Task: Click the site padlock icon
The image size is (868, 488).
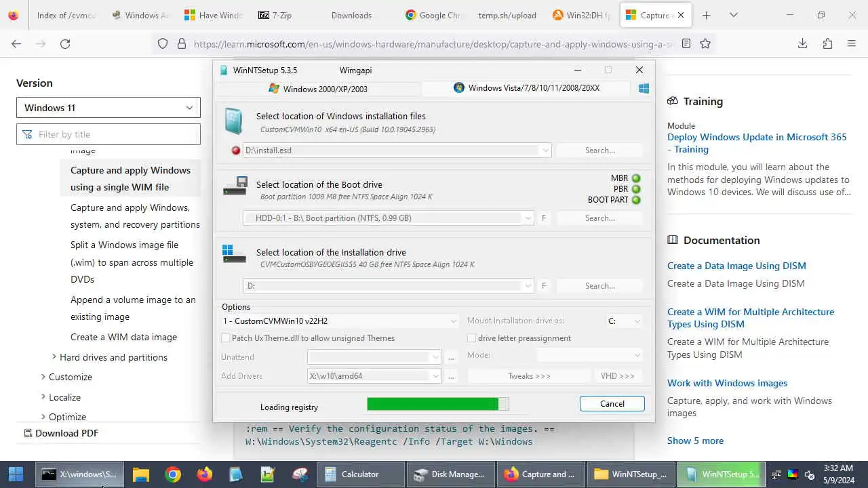Action: point(181,43)
